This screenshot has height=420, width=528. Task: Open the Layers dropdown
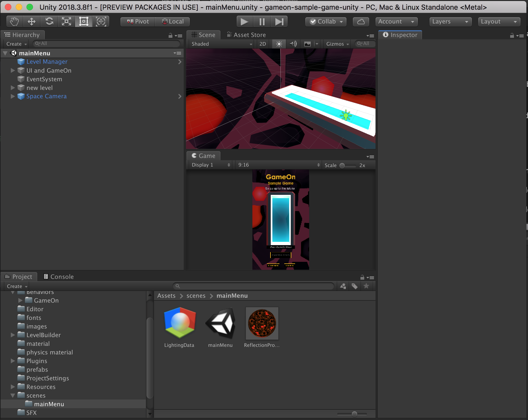[x=450, y=22]
